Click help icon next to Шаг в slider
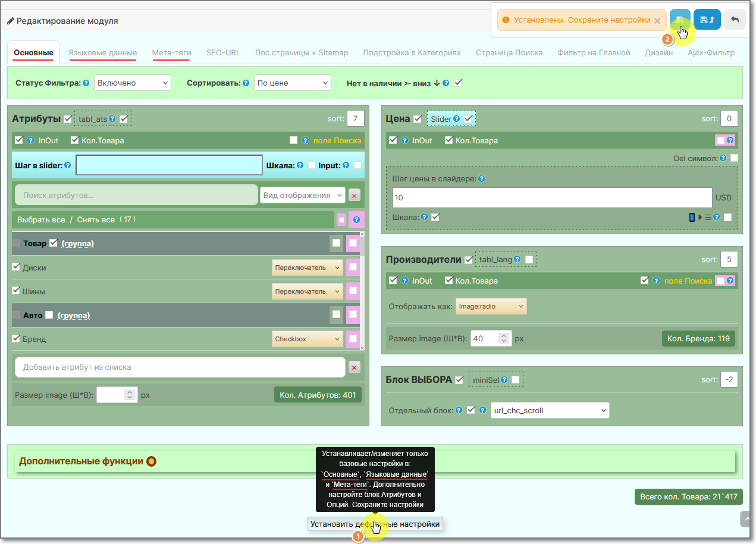756x544 pixels. (68, 165)
